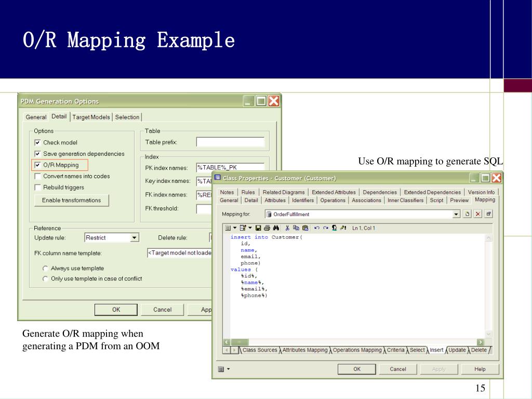Open the Selection tab
Viewport: 532px width, 399px height.
[x=127, y=117]
